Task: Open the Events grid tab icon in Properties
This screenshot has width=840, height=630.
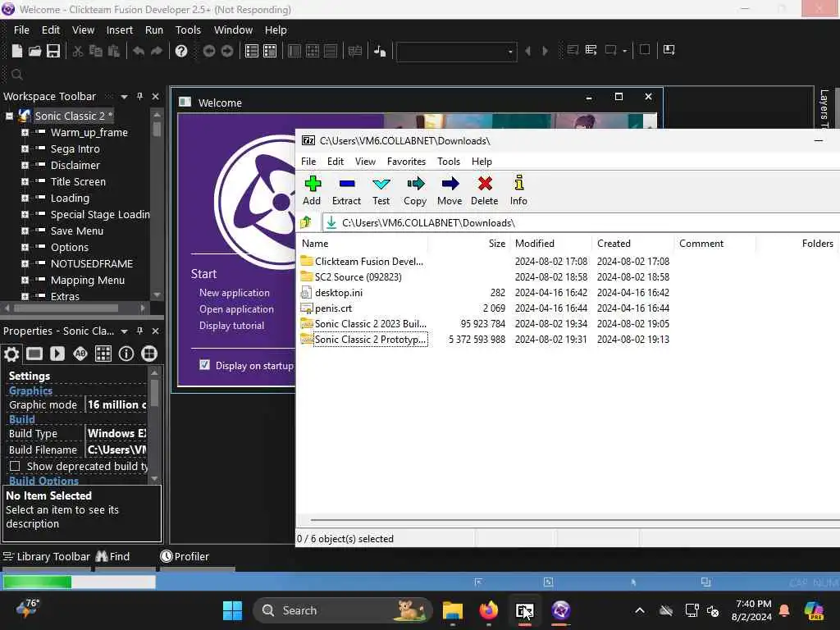Action: 103,354
